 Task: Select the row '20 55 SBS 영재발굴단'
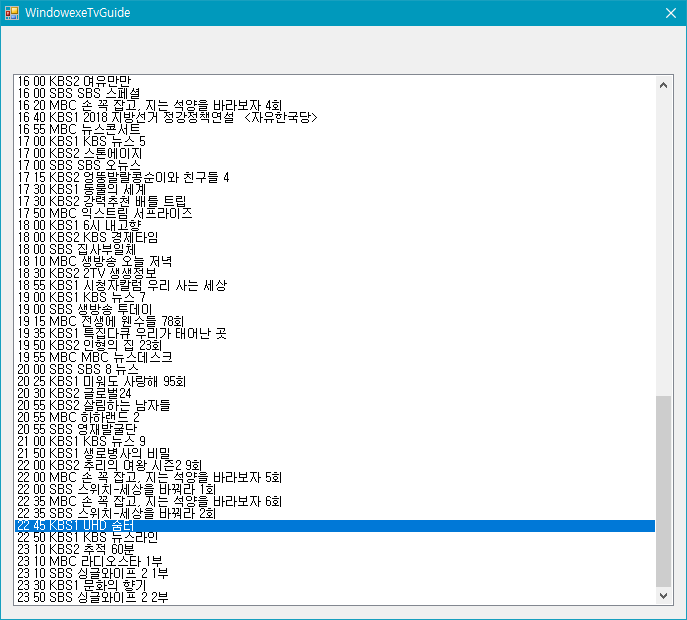coord(335,429)
